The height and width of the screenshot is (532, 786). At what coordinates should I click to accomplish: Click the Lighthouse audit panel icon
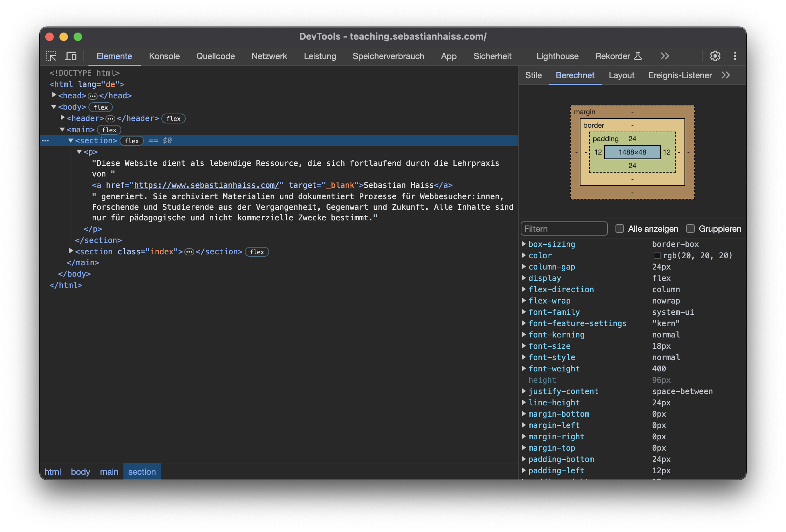(557, 55)
